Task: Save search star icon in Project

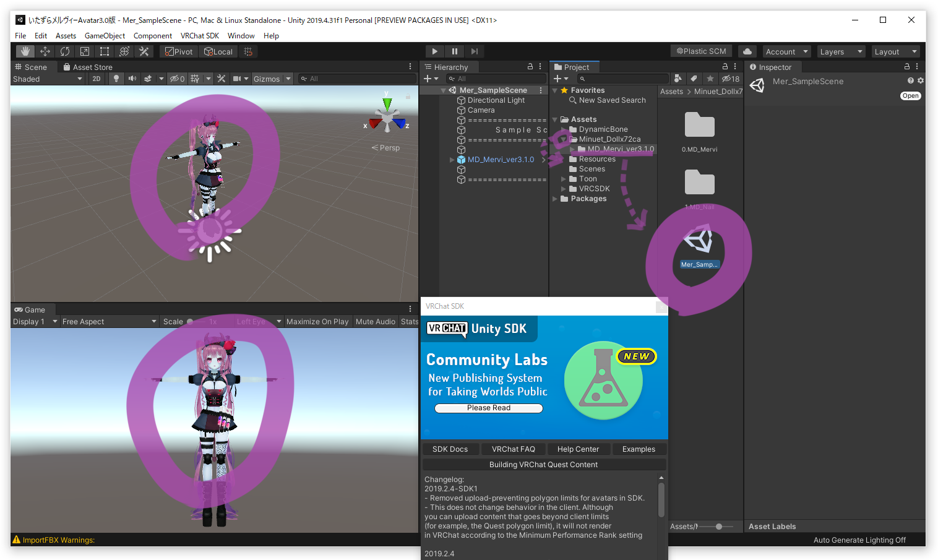Action: [710, 79]
